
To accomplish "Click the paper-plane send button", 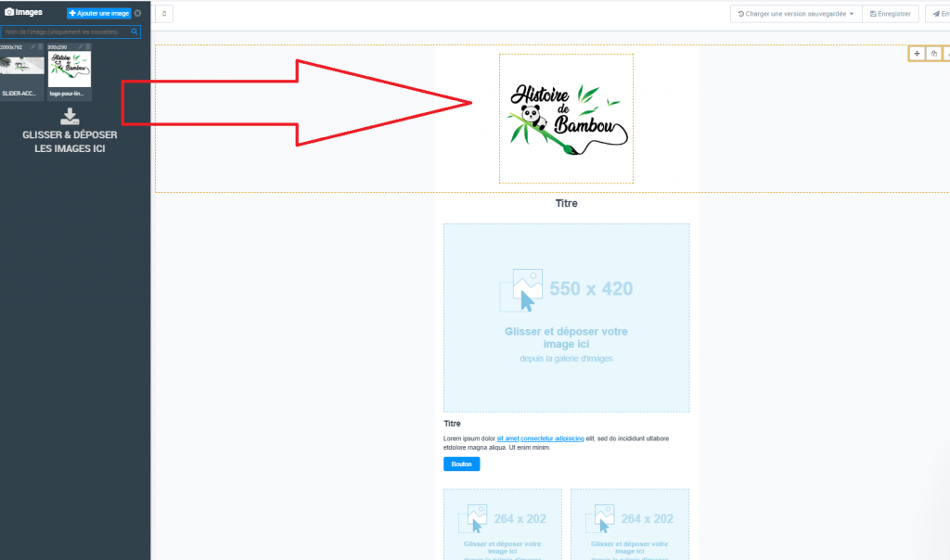I will tap(938, 14).
